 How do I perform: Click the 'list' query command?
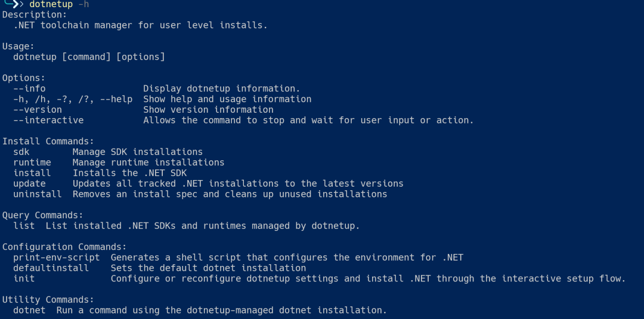24,226
